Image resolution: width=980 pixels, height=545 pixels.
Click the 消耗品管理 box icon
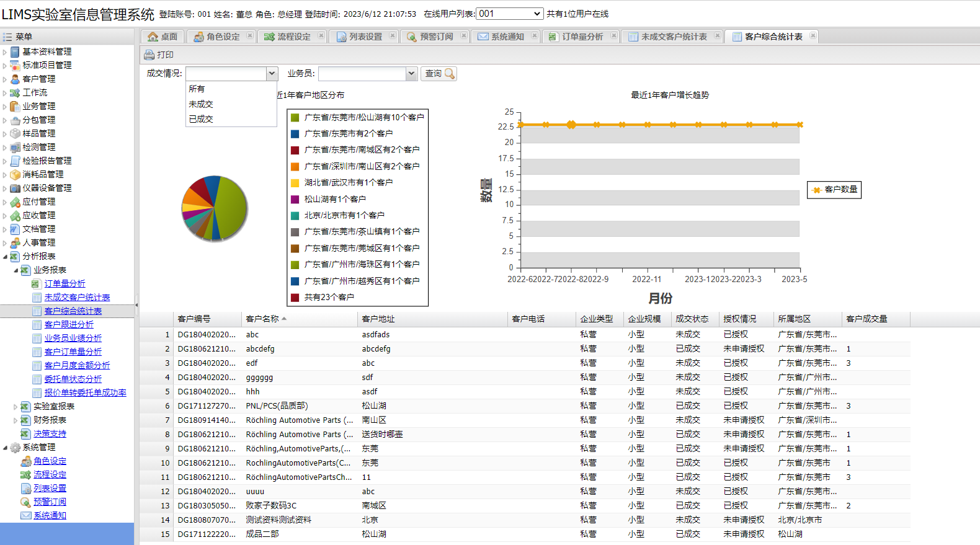point(15,174)
